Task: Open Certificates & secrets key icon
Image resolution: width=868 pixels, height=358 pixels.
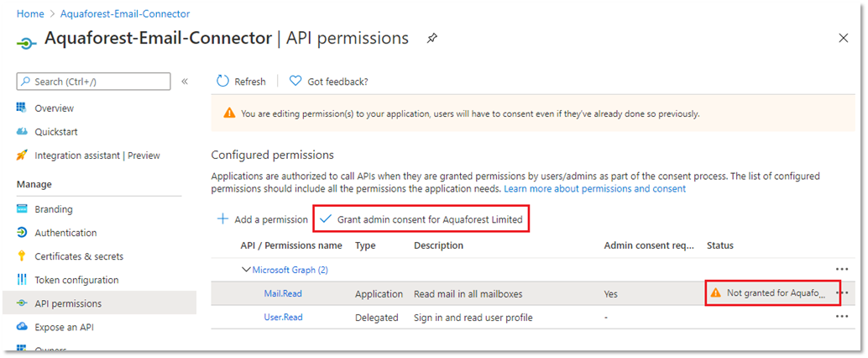Action: point(23,256)
